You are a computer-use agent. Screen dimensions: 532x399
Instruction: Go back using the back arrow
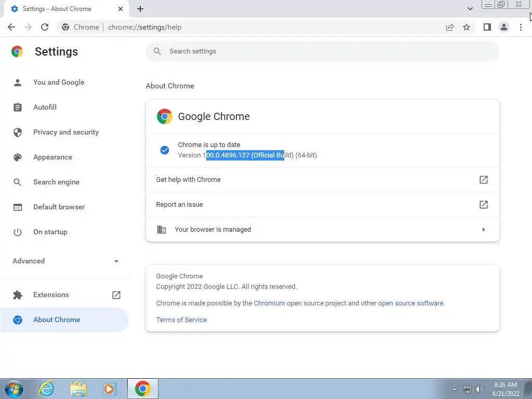(x=11, y=27)
